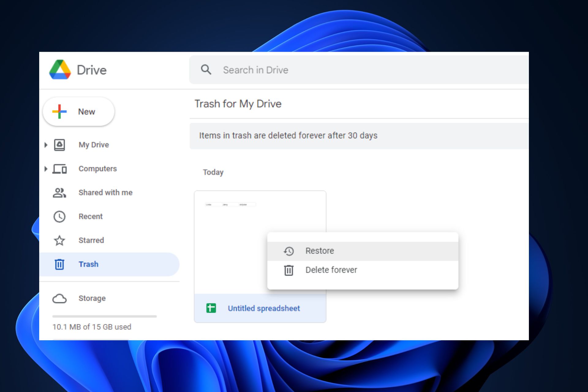The width and height of the screenshot is (588, 392).
Task: Click the Computers desktop icon
Action: 60,168
